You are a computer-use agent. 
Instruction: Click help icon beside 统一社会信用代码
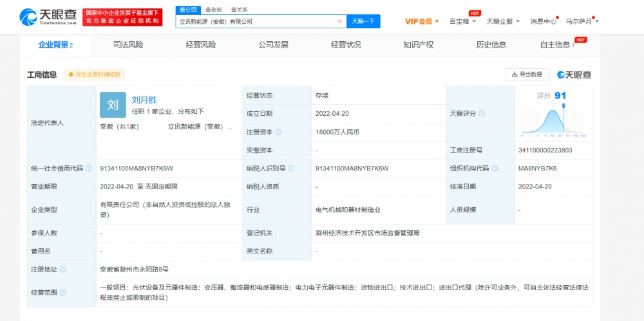click(89, 169)
